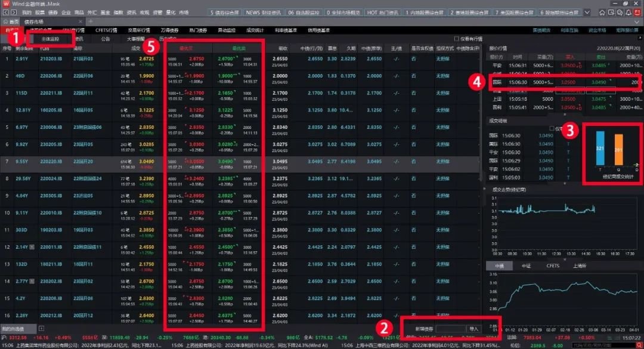Click the blue T bar in broker chart

(600, 149)
